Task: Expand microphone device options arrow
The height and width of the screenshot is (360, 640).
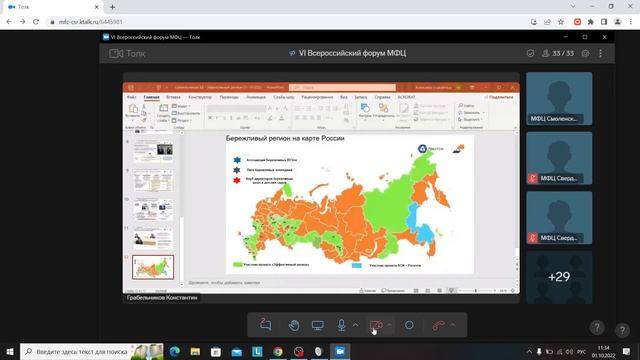Action: (x=356, y=325)
